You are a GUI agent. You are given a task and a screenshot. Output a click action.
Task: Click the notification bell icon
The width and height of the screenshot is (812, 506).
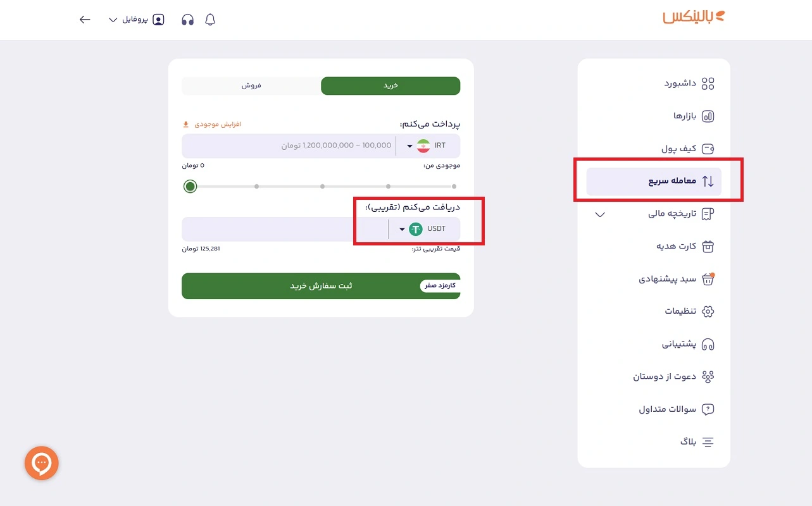(x=209, y=20)
